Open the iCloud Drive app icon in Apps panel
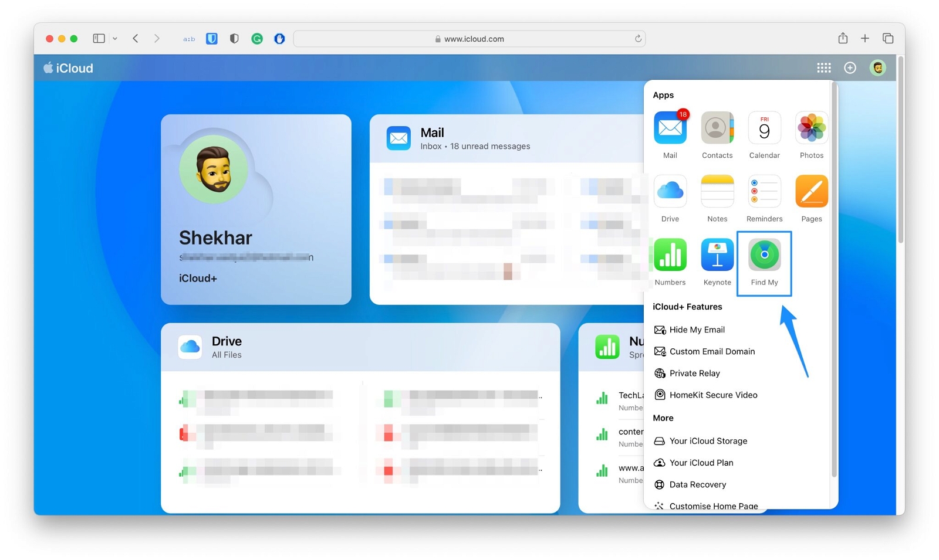The width and height of the screenshot is (939, 560). click(x=670, y=191)
